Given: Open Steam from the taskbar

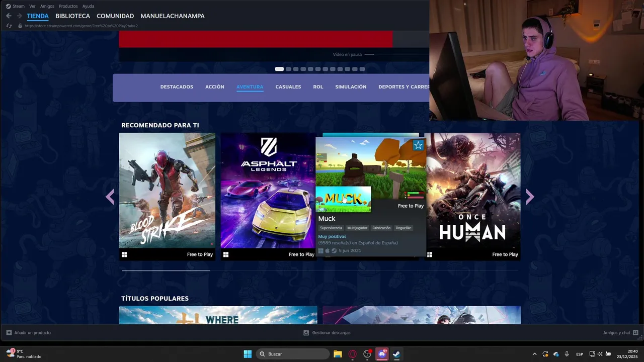Looking at the screenshot, I should coord(396,354).
